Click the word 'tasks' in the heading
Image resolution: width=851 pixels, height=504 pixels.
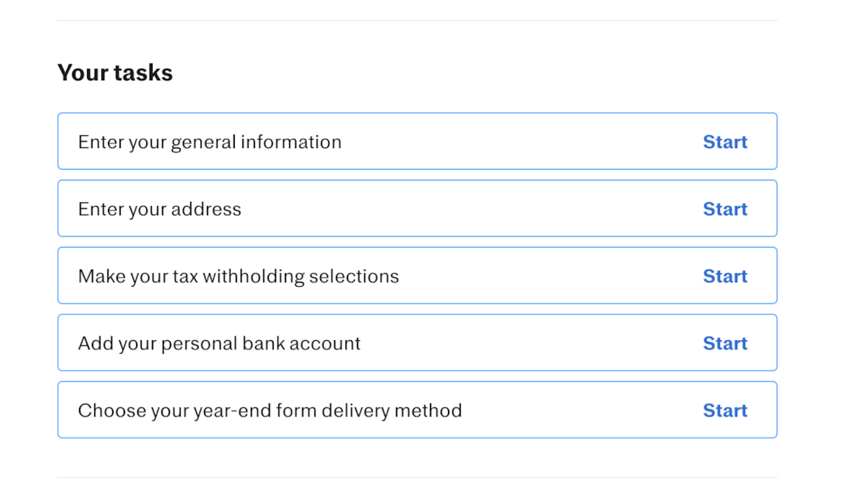pos(143,73)
